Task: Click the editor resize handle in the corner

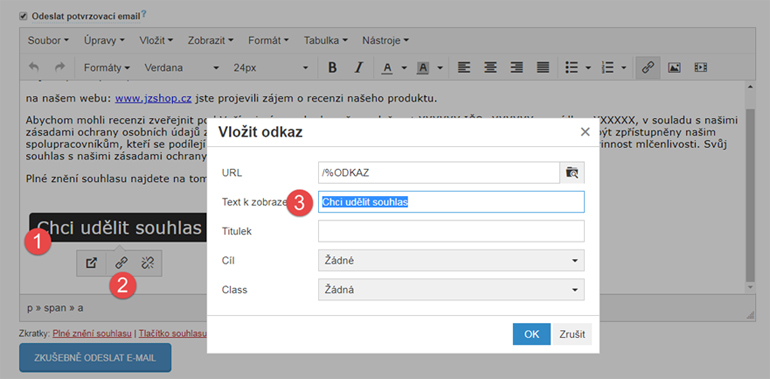Action: [750, 315]
